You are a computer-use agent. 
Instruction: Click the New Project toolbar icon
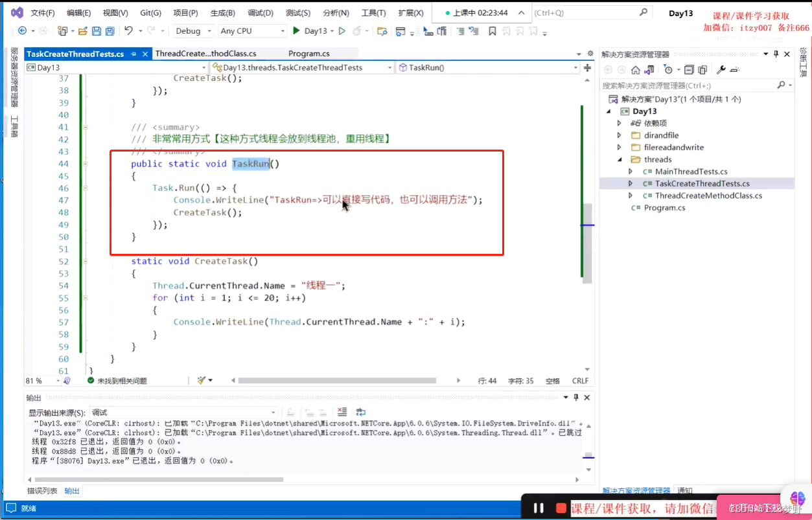tap(62, 30)
